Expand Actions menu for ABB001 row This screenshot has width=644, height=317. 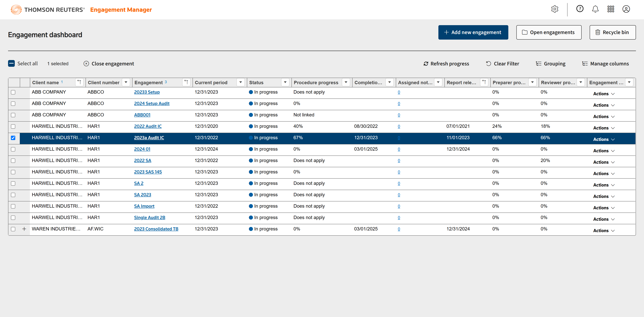(x=604, y=117)
